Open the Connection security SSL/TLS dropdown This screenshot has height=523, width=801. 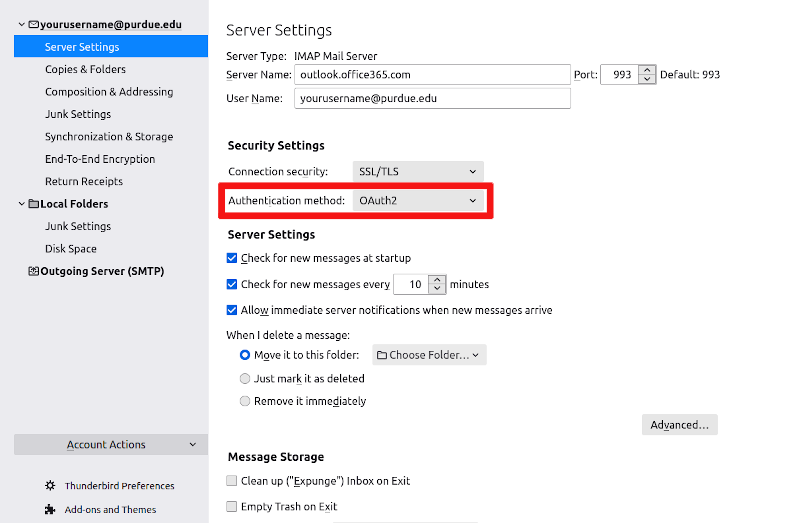[x=418, y=172]
